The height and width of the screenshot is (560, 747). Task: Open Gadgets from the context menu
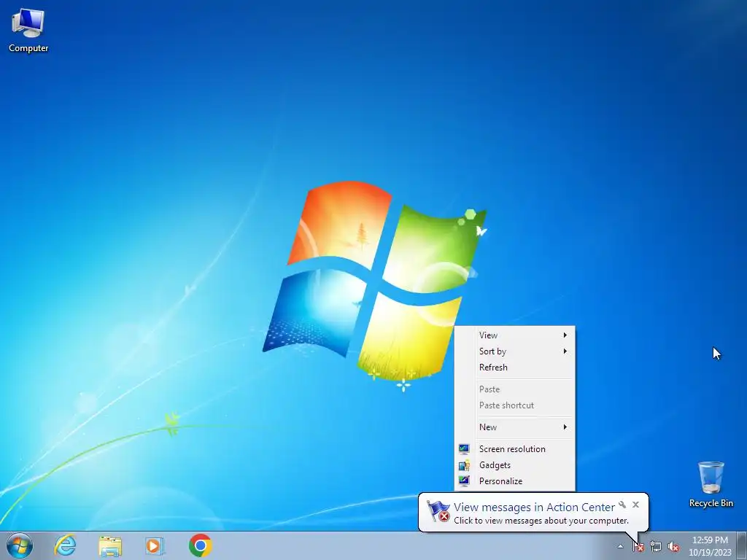(x=514, y=465)
